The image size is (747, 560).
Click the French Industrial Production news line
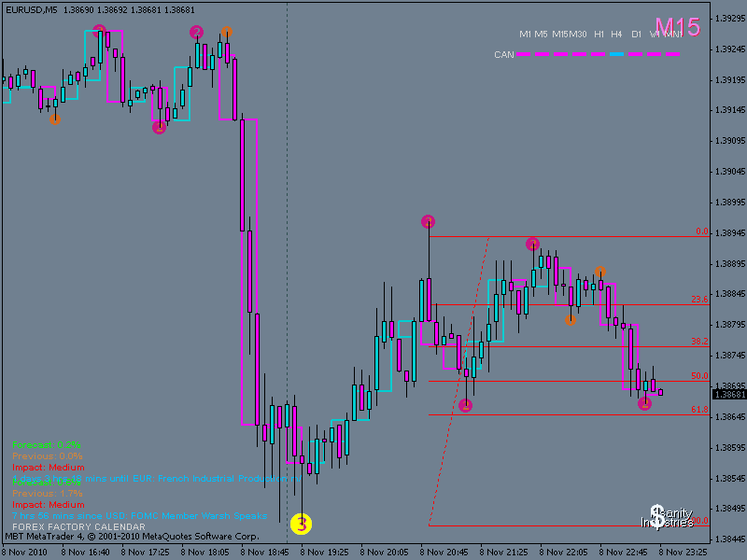(x=157, y=479)
